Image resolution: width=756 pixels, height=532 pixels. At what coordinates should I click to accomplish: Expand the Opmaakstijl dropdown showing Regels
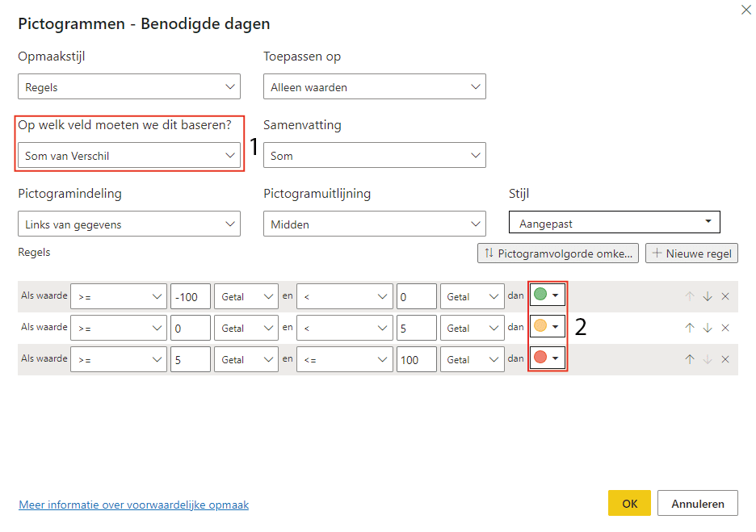pyautogui.click(x=128, y=87)
